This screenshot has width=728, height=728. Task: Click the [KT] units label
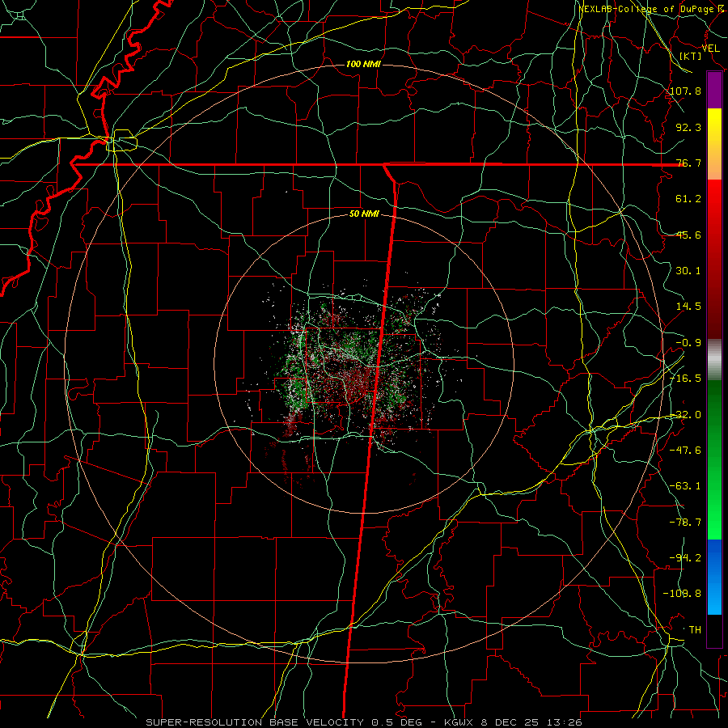[x=691, y=56]
